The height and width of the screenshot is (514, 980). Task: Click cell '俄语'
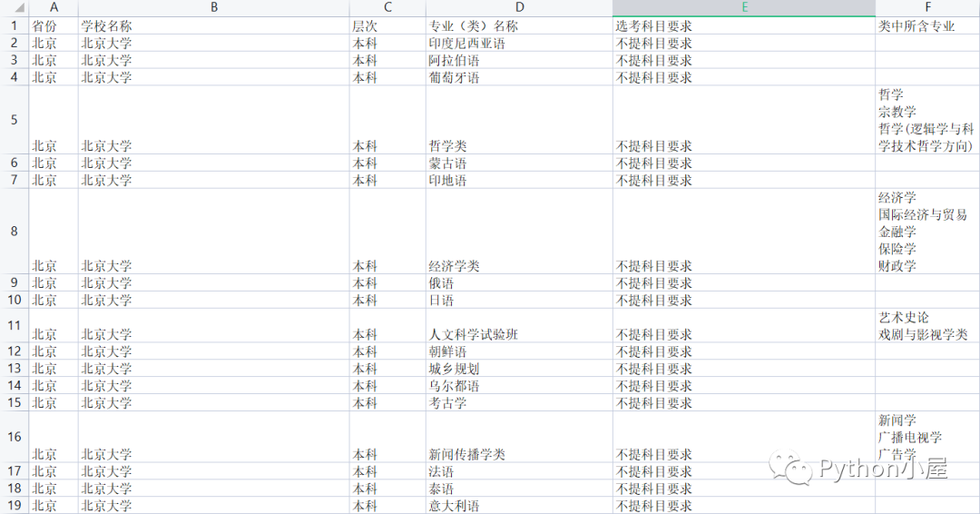[x=519, y=282]
